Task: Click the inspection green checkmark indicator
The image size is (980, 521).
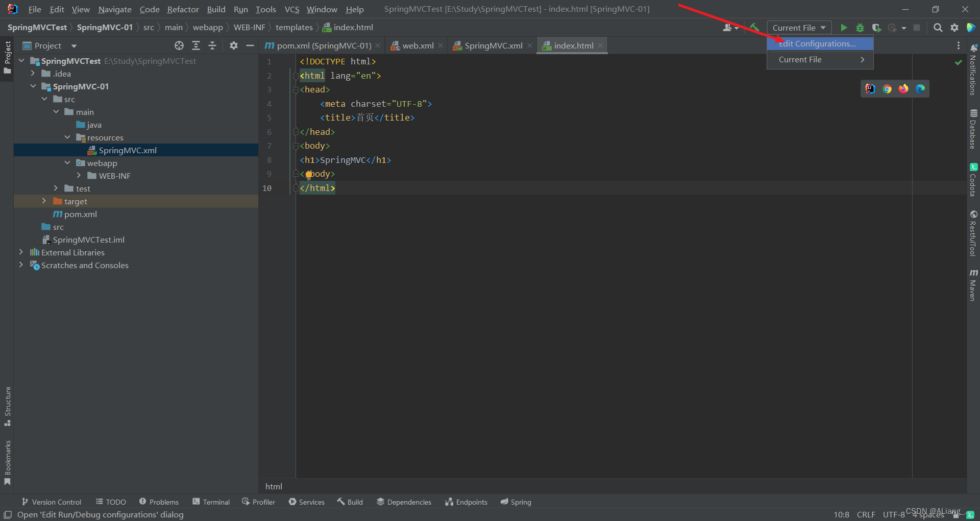Action: 959,62
